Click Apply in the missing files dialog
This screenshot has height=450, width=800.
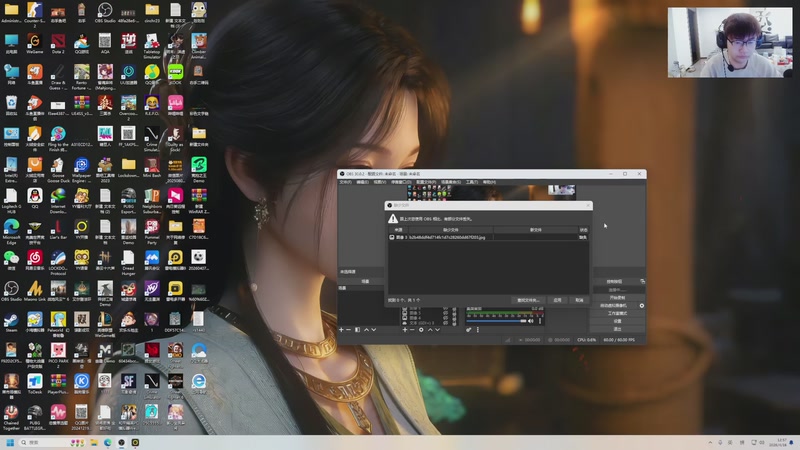point(558,300)
